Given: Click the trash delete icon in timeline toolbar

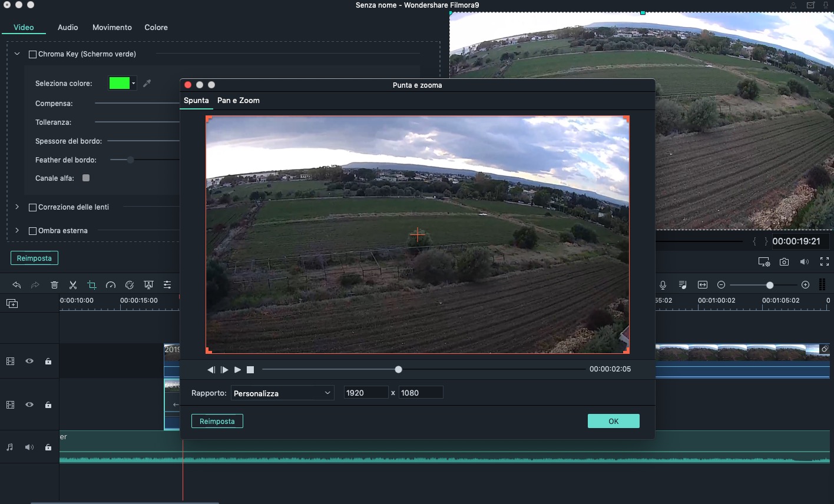Looking at the screenshot, I should (x=54, y=285).
